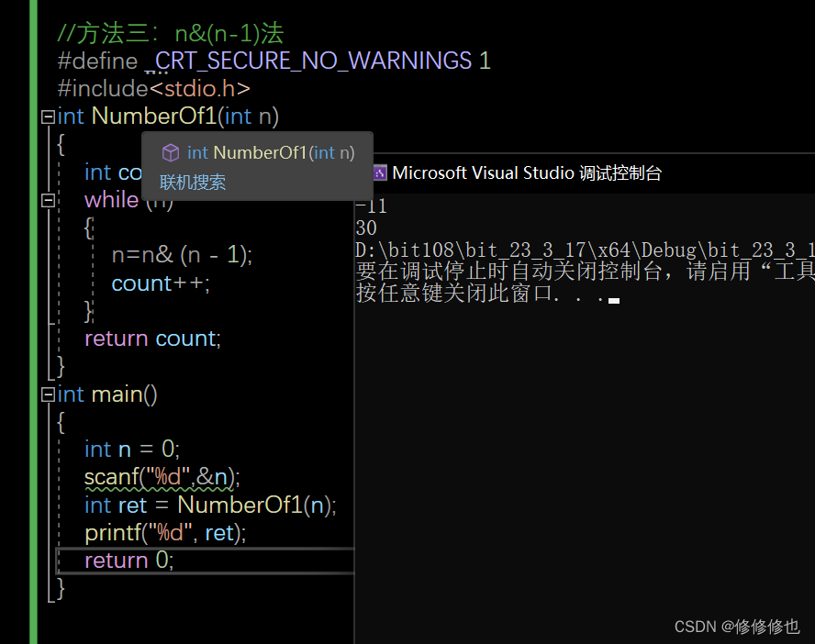Click the _CRT_SECURE_NO_WARNINGS macro name
Screen dimensions: 815x644
click(307, 61)
